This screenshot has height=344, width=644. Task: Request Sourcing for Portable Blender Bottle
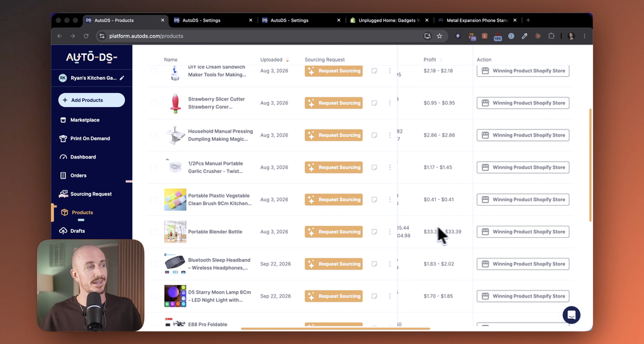[333, 231]
